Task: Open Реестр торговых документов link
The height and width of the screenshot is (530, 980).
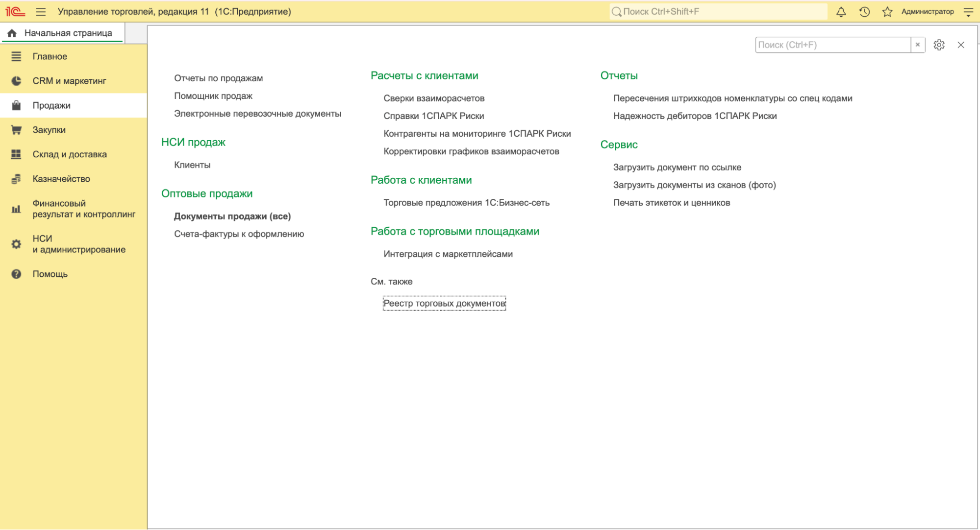Action: pos(444,303)
